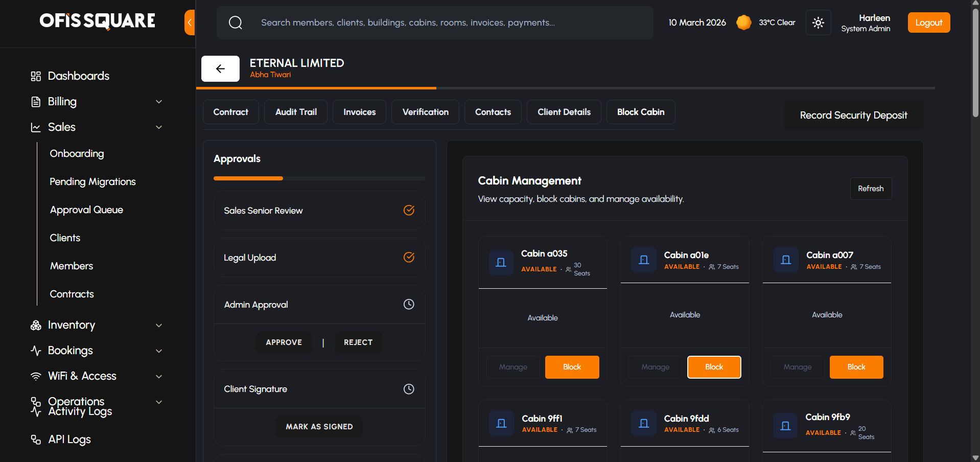The height and width of the screenshot is (462, 980).
Task: Focus the global search input field
Action: pos(434,22)
